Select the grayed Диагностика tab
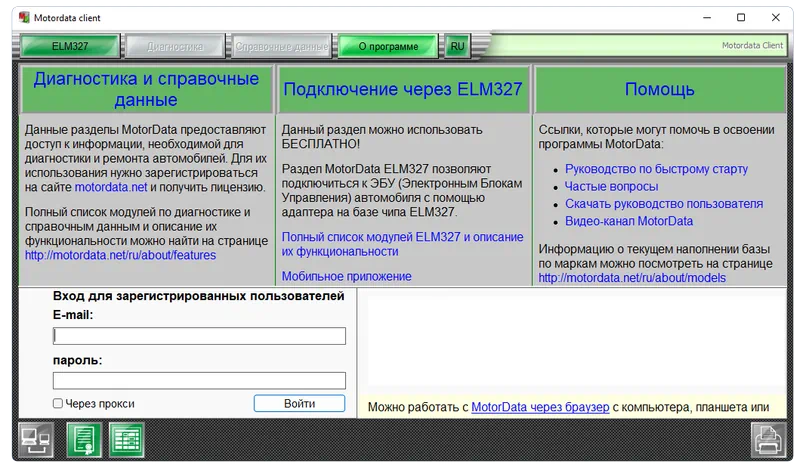The width and height of the screenshot is (800, 471). click(175, 46)
